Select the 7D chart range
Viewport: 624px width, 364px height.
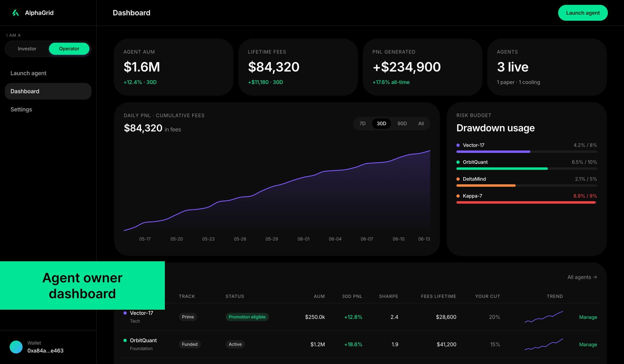coord(362,123)
